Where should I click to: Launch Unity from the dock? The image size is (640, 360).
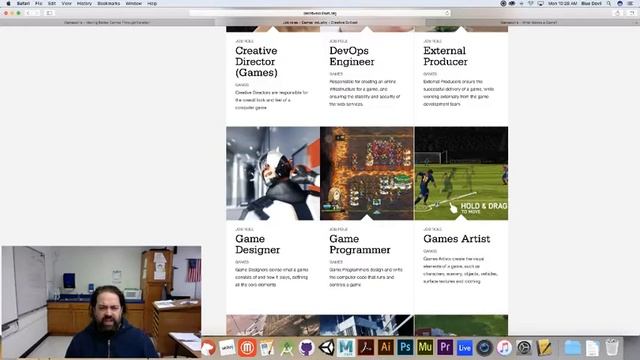click(326, 348)
